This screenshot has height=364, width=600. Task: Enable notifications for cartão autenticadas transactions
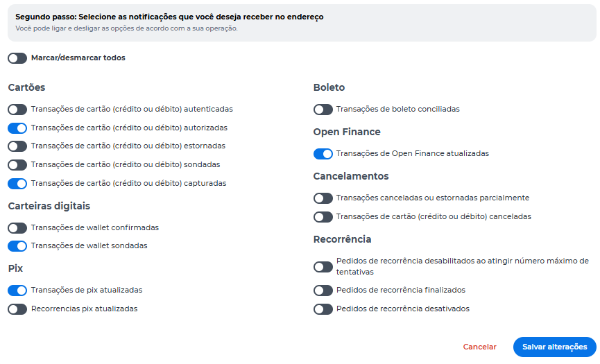(x=17, y=110)
